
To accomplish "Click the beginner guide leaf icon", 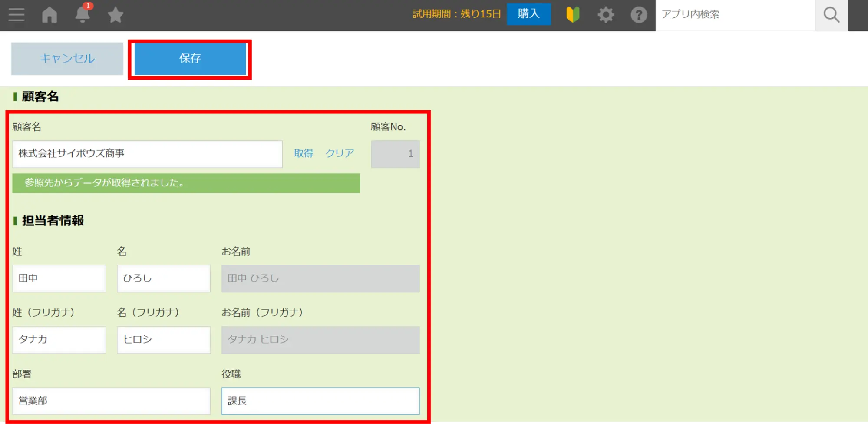I will point(573,15).
